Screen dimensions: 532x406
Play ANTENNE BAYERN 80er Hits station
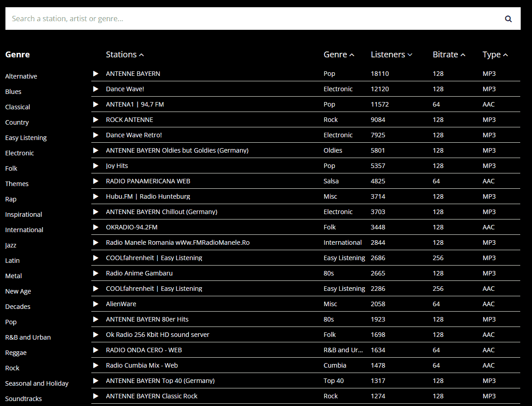[96, 319]
